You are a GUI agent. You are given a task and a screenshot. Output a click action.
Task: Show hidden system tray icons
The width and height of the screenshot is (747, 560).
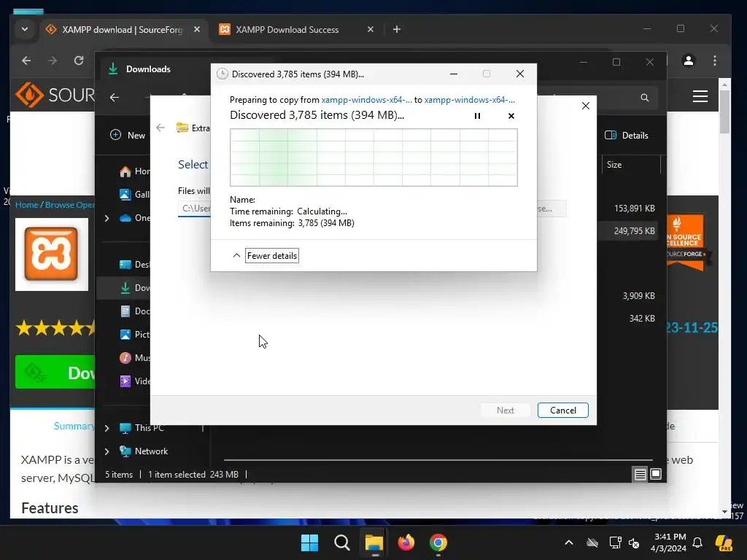click(569, 542)
